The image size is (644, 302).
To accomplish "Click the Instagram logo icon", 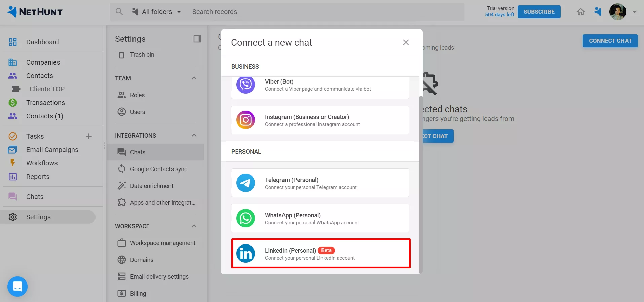I will (x=245, y=120).
